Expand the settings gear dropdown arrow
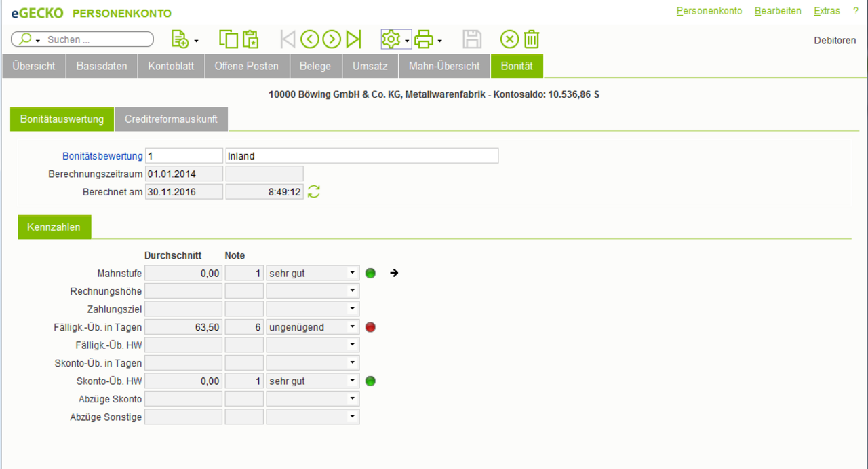This screenshot has width=868, height=469. 407,41
